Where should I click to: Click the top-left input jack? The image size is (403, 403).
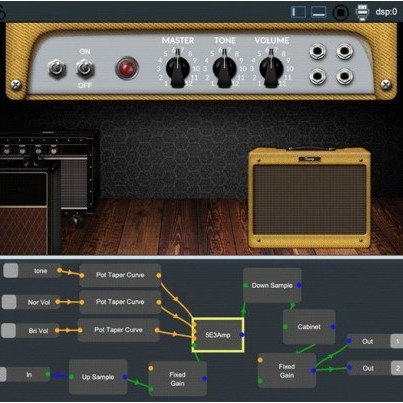pyautogui.click(x=317, y=52)
